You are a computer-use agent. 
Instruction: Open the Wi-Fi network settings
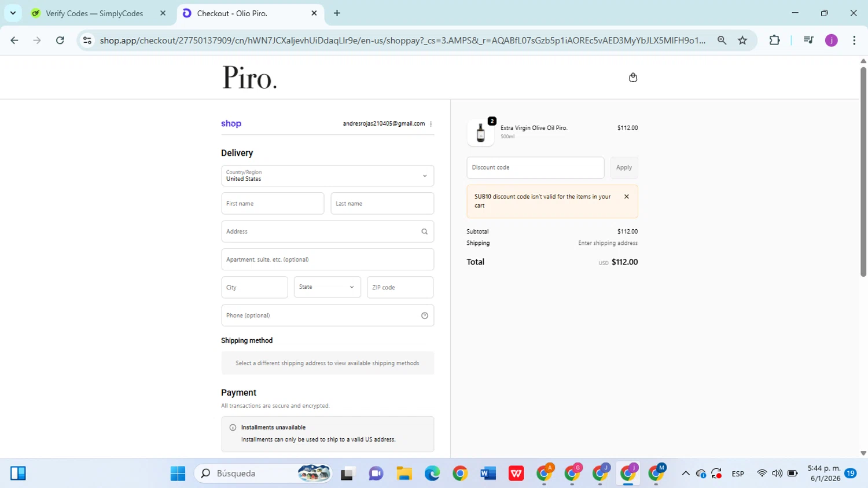[762, 474]
